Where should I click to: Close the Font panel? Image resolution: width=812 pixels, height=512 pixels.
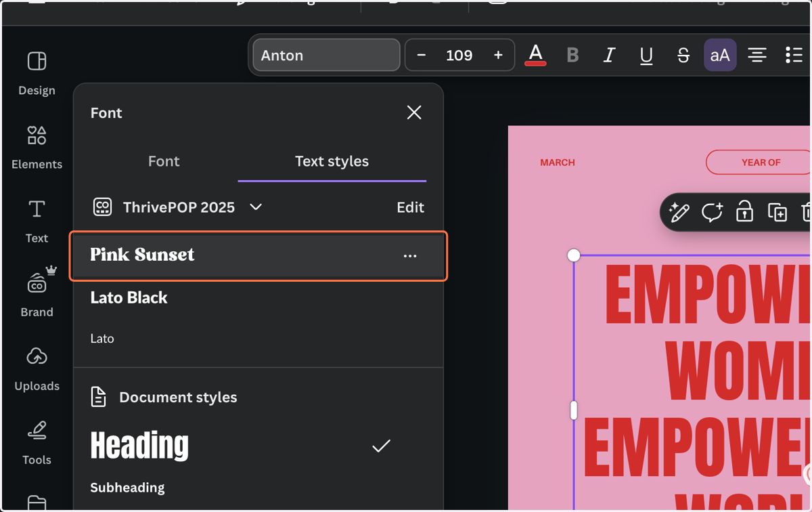(x=414, y=112)
